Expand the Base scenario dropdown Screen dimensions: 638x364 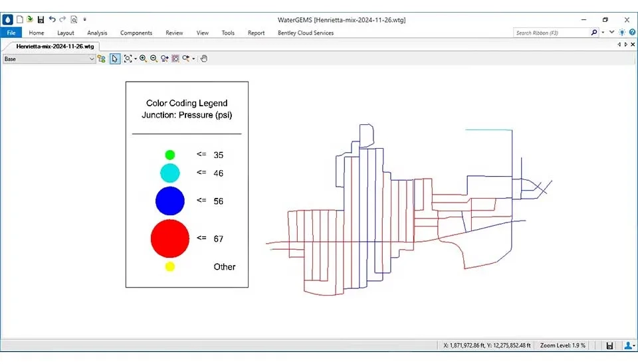pyautogui.click(x=92, y=58)
